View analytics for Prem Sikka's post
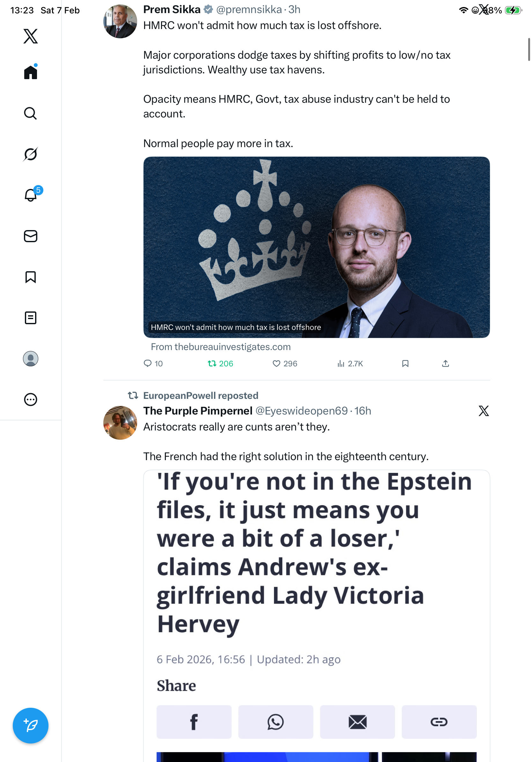 click(x=350, y=364)
